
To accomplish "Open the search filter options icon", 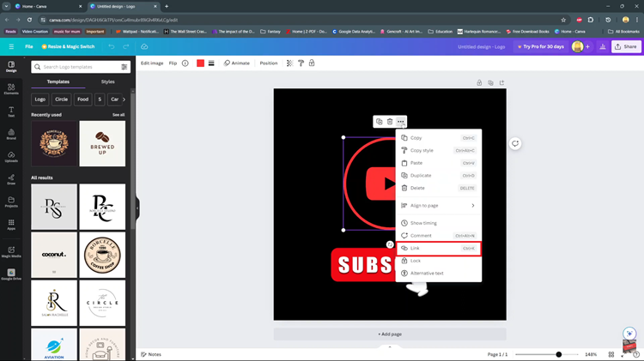I will [124, 67].
